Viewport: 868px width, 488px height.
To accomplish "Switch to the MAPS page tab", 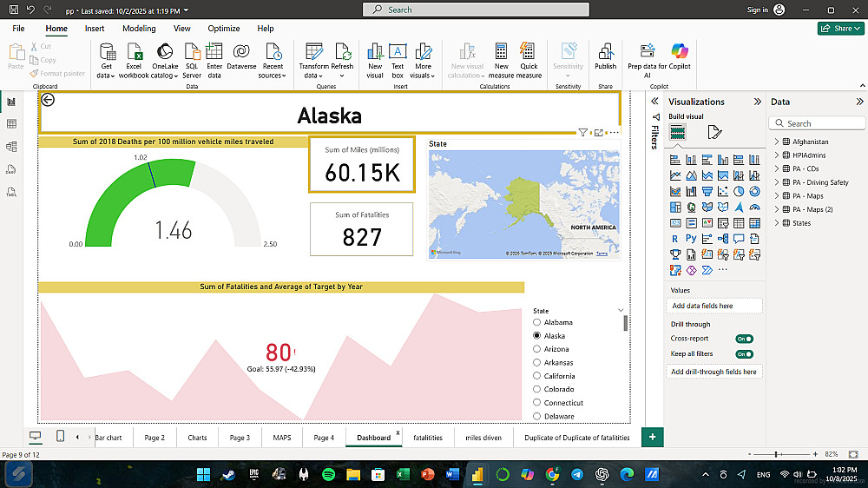I will 282,438.
